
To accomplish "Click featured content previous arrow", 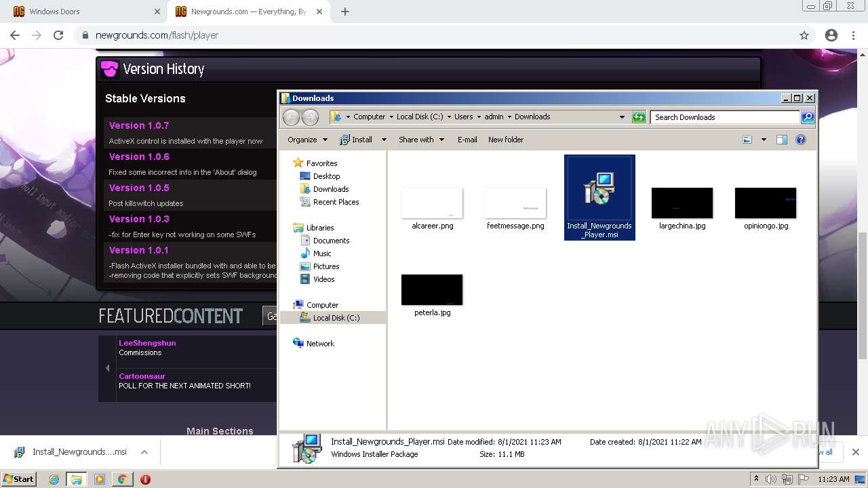I will 107,368.
